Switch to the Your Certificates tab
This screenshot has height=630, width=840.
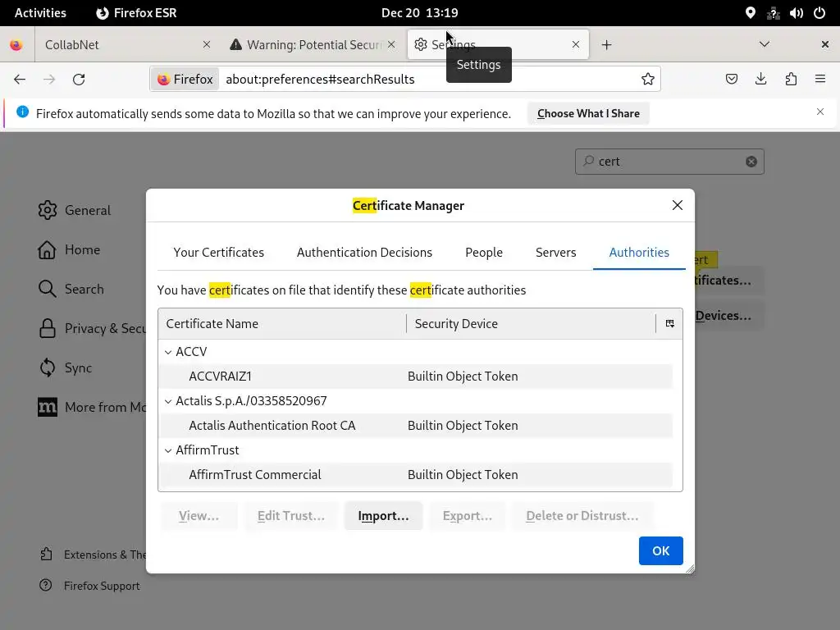pos(218,253)
